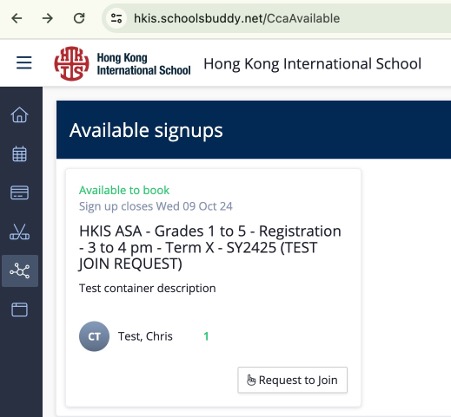Select the student name Test, Chris
Screen dimensions: 451x417
pos(145,336)
